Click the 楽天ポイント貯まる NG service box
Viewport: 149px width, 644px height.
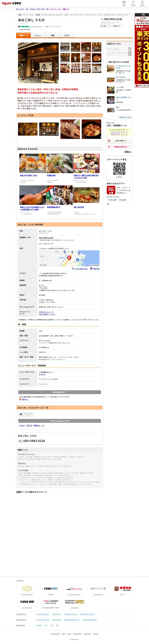(119, 49)
